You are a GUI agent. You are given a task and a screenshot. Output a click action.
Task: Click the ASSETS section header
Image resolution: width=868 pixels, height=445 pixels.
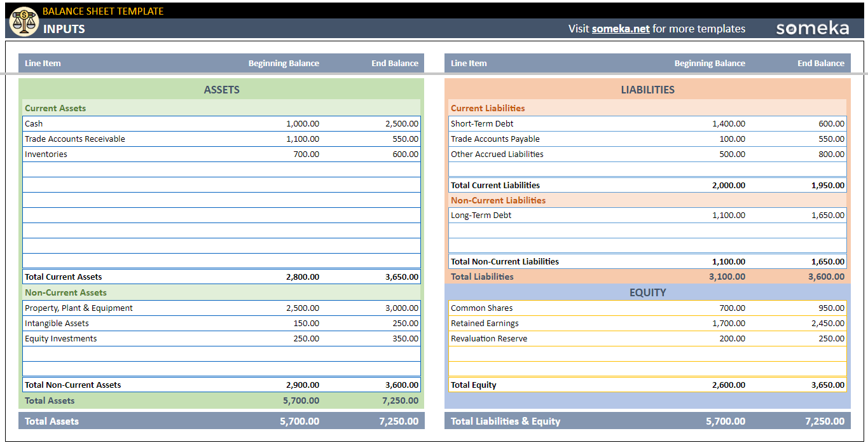pos(221,90)
